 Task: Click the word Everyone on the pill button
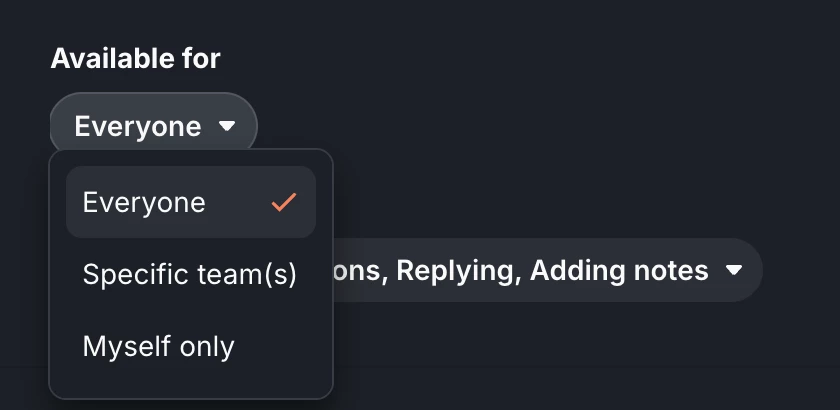[138, 127]
